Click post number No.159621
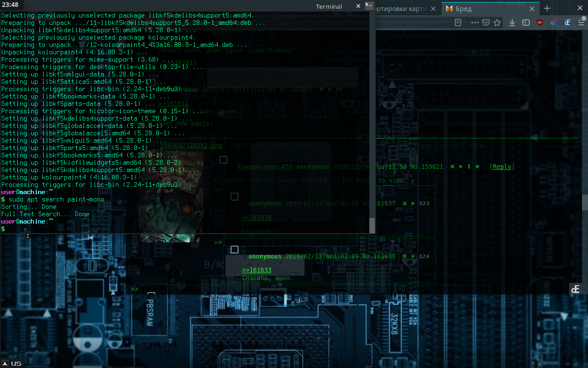The image size is (588, 368). coord(427,167)
